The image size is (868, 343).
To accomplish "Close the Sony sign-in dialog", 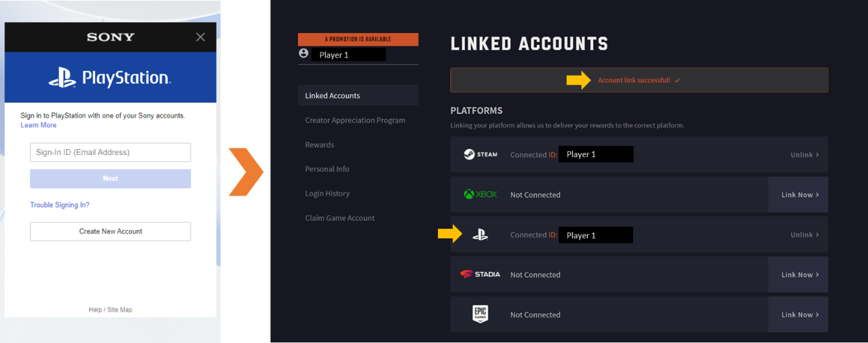I will click(x=201, y=37).
